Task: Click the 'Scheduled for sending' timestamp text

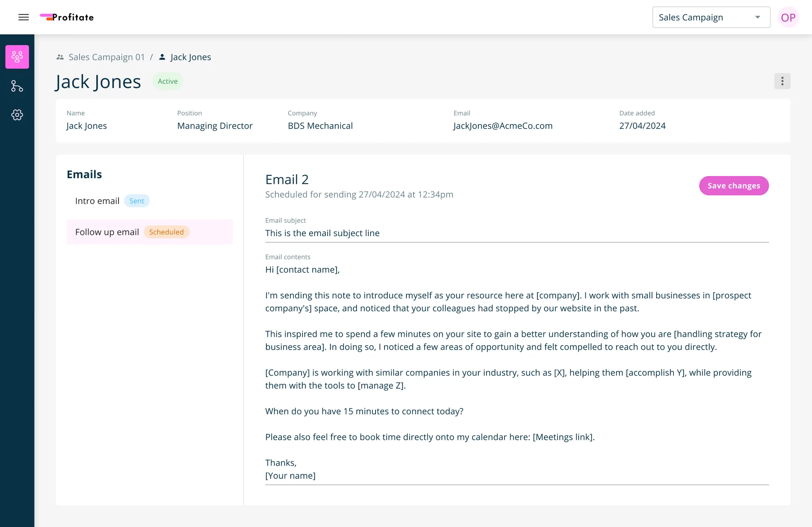Action: click(359, 195)
